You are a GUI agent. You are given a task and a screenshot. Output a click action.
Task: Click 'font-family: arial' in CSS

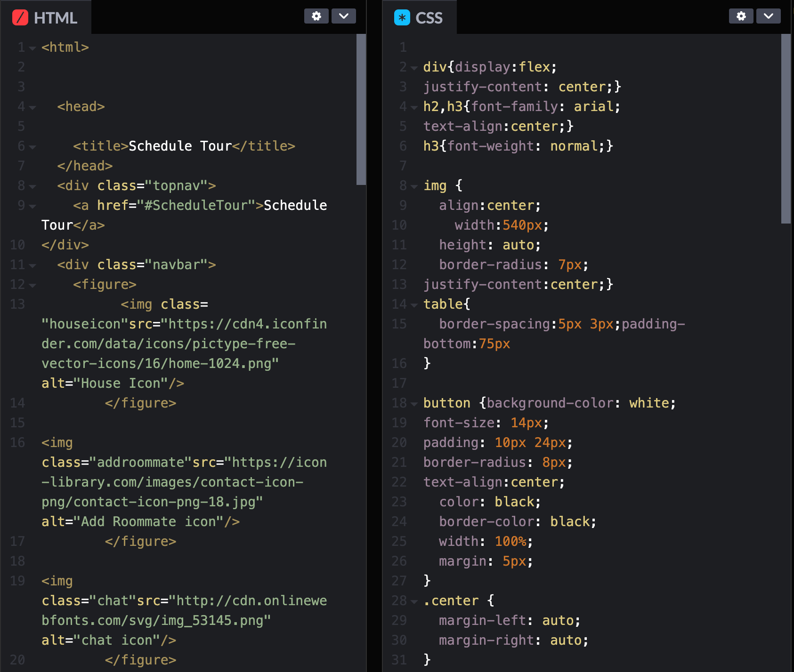pos(542,106)
